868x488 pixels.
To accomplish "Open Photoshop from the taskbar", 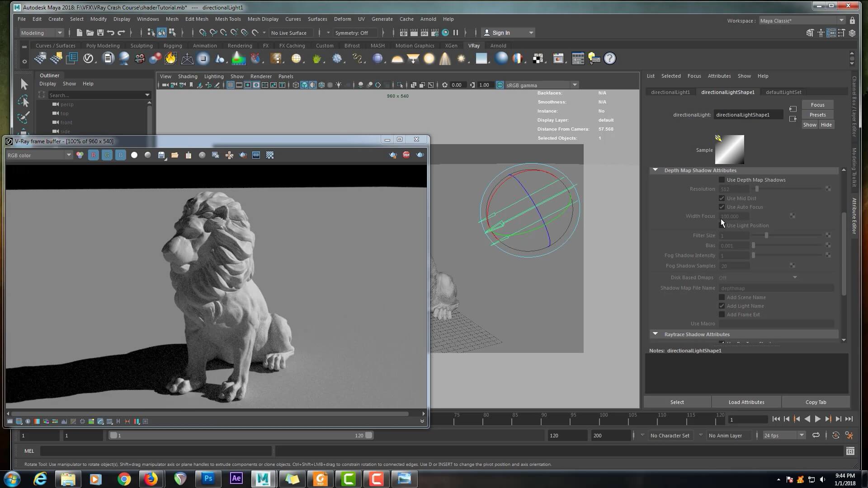I will tap(208, 479).
